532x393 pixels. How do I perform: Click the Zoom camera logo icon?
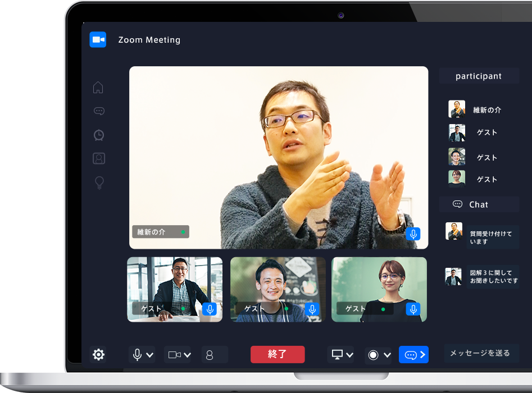(x=98, y=40)
